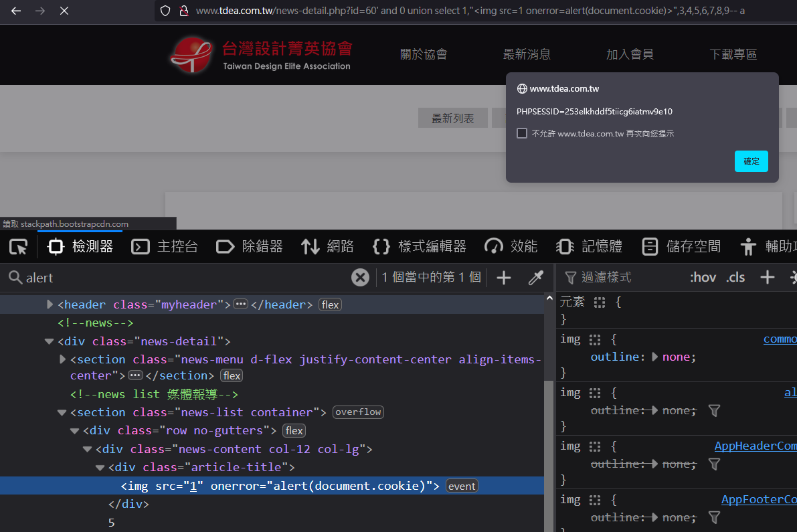797x532 pixels.
Task: Clear the search box with the X icon
Action: [360, 278]
